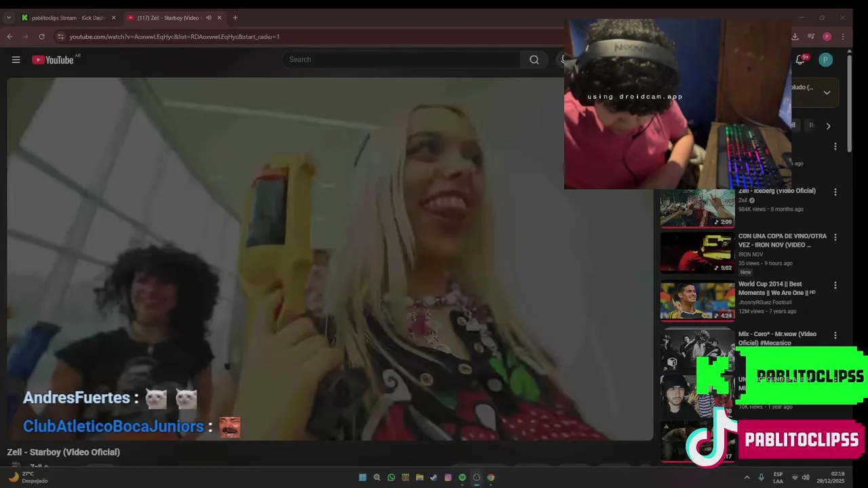Click the microphone tray icon
The image size is (868, 488).
[761, 477]
